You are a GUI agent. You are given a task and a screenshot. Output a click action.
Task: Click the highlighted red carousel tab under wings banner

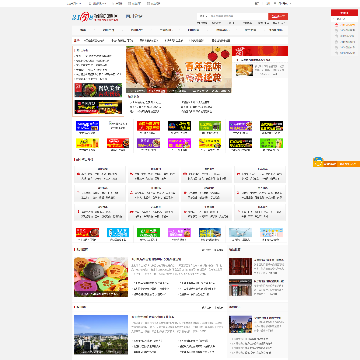tap(156, 91)
